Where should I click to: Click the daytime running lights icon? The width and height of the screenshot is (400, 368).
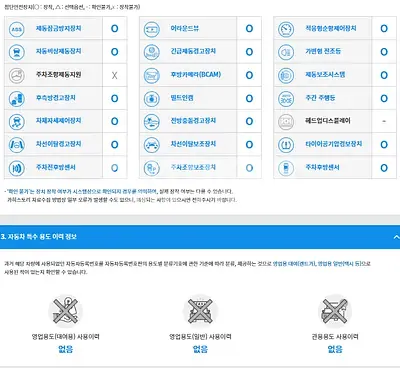[x=286, y=98]
